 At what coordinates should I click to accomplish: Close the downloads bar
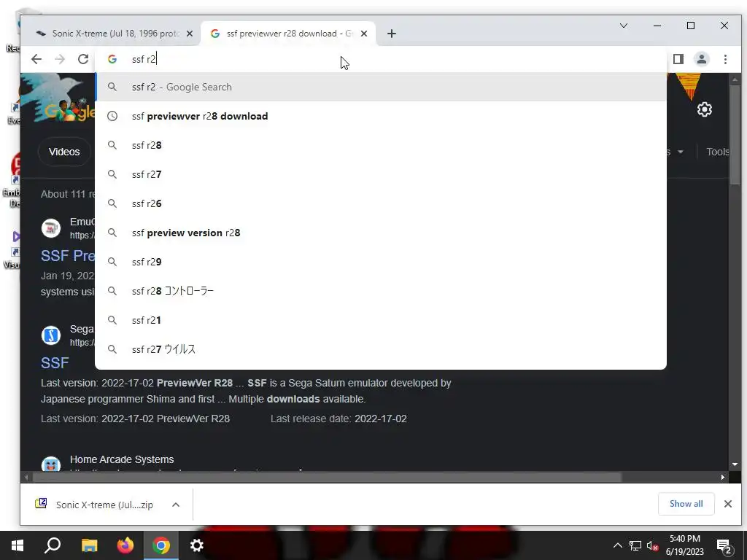click(x=727, y=504)
